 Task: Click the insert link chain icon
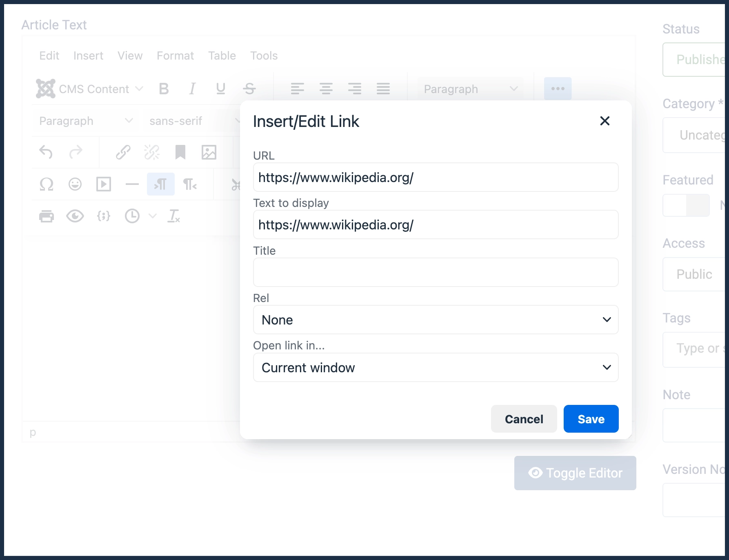click(123, 152)
